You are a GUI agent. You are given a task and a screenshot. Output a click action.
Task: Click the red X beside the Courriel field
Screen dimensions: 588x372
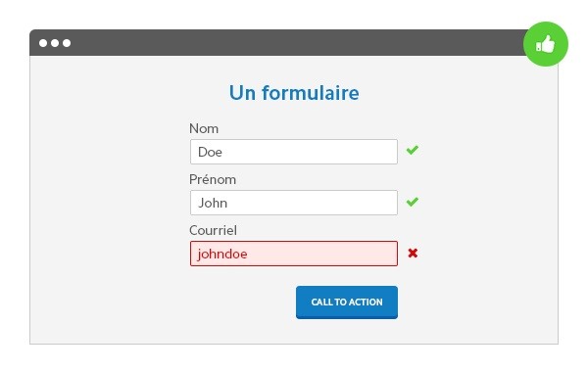coord(413,254)
